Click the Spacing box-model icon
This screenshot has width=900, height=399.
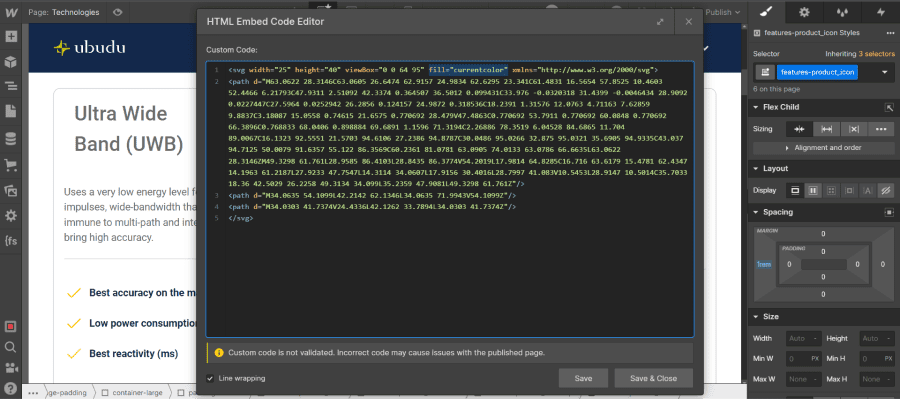tap(889, 212)
